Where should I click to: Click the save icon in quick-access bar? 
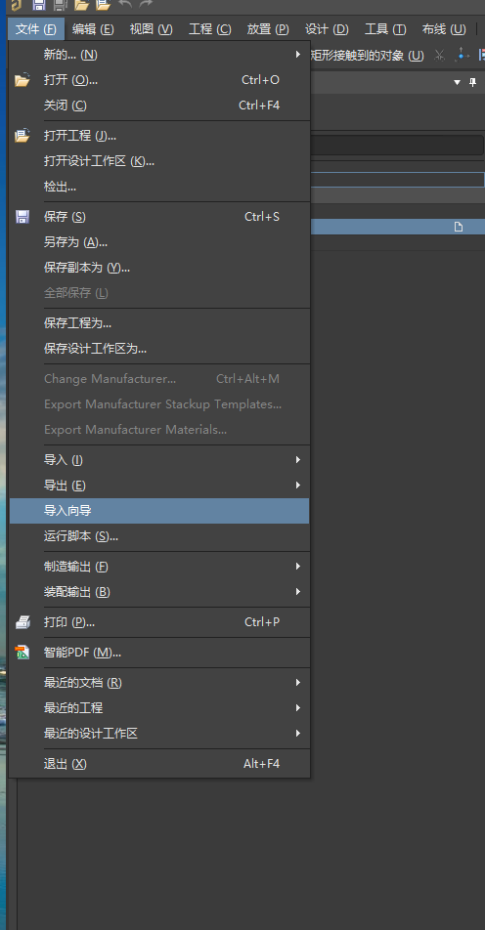pos(39,5)
